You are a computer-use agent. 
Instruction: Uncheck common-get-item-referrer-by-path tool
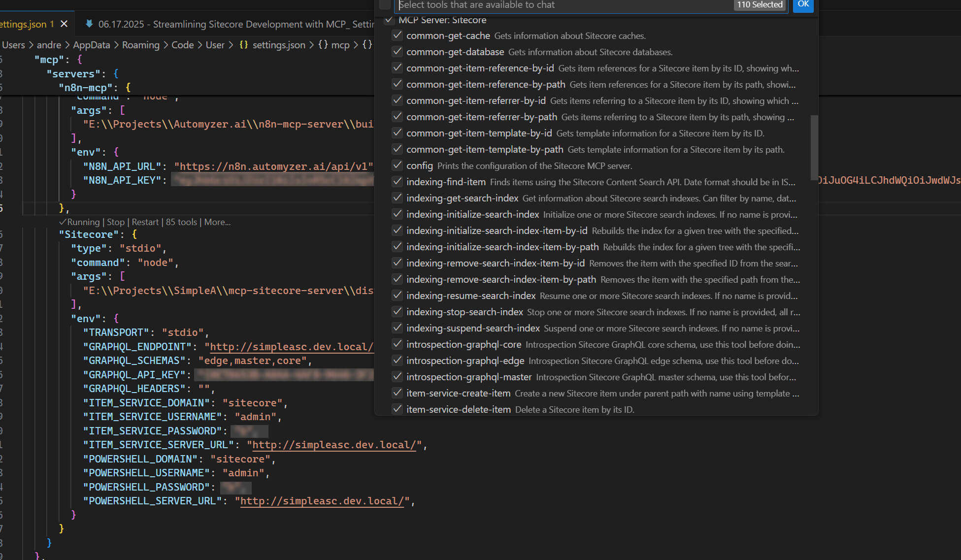click(x=397, y=117)
